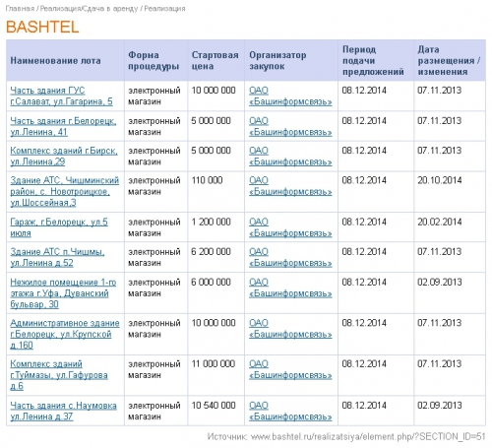Click ОАО «Башинформсвязь» in Бирск row
This screenshot has width=492, height=448.
point(290,157)
